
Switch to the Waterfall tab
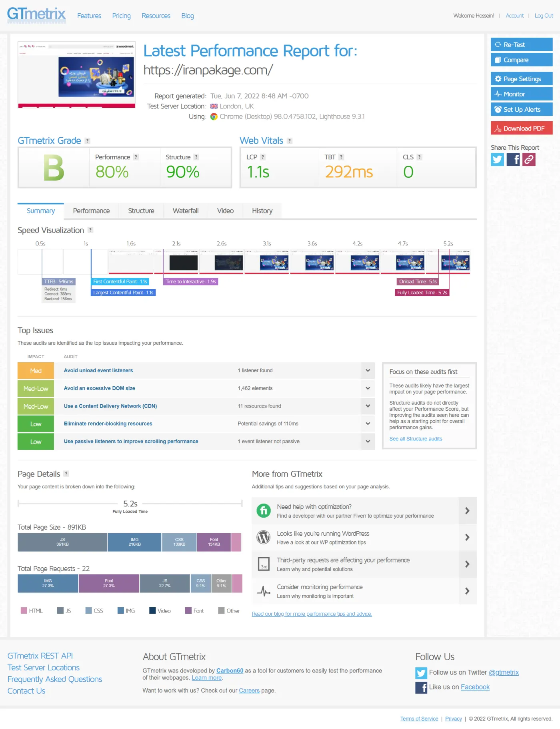pyautogui.click(x=186, y=211)
